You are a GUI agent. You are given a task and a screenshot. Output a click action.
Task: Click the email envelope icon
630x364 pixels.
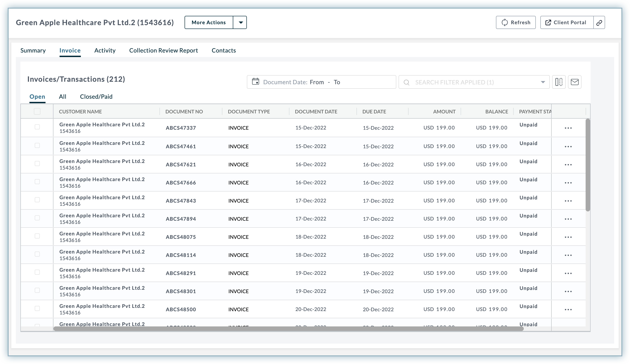click(575, 82)
